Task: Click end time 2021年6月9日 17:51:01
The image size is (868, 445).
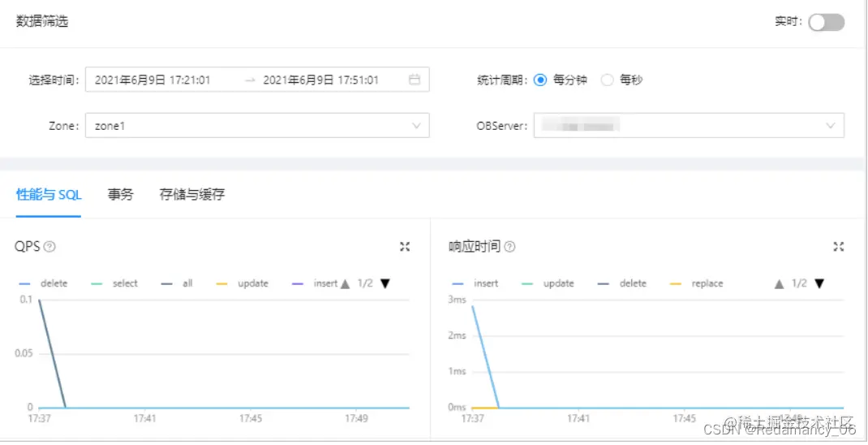Action: [x=320, y=80]
